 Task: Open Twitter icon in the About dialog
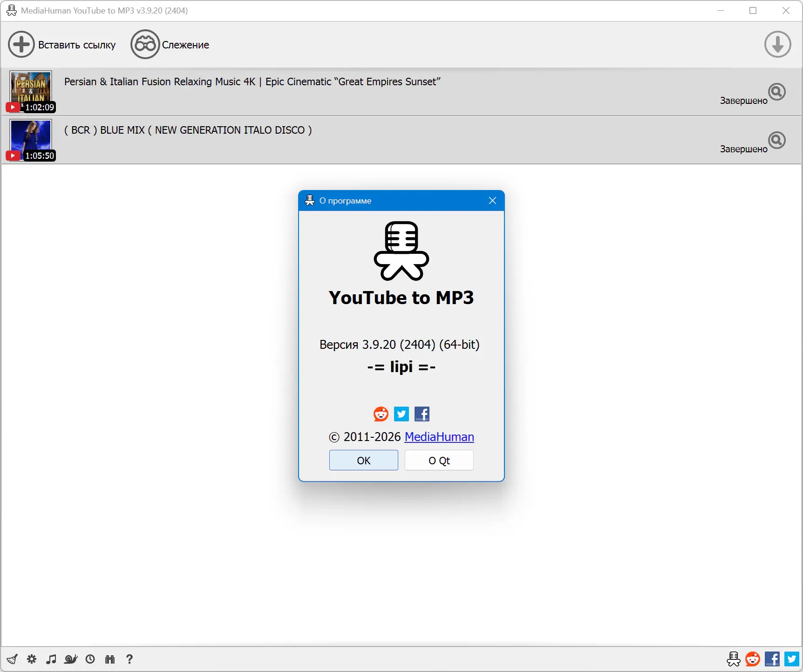pos(401,414)
